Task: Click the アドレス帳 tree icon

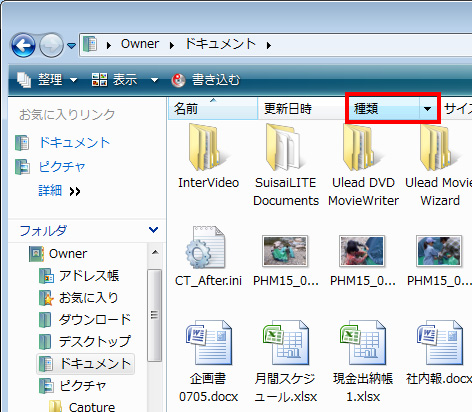Action: click(x=46, y=276)
